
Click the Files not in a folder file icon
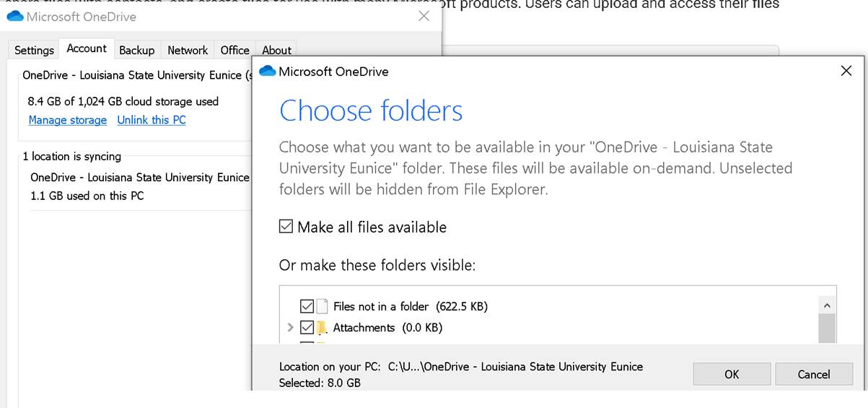coord(322,306)
